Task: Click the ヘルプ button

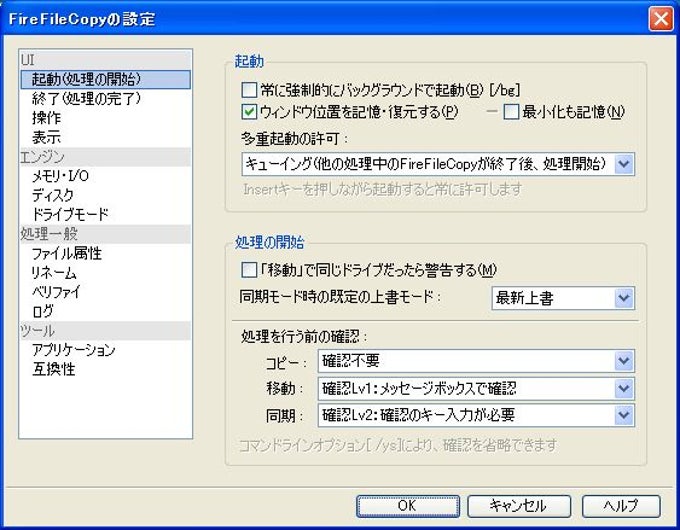Action: coord(621,506)
